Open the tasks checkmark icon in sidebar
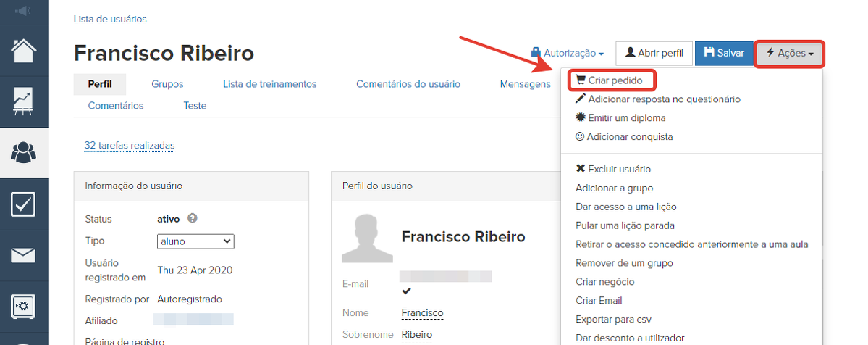The image size is (868, 345). [x=24, y=204]
